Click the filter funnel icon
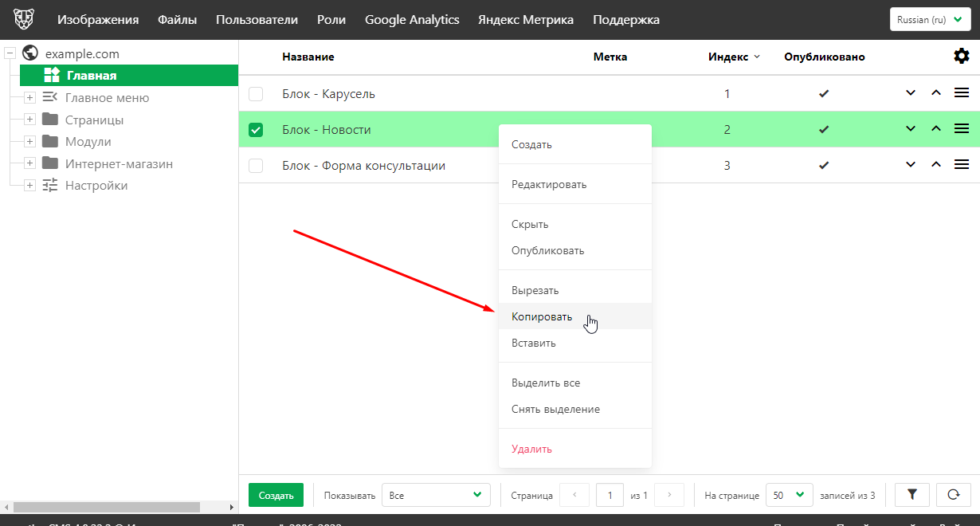980x526 pixels. pos(912,495)
